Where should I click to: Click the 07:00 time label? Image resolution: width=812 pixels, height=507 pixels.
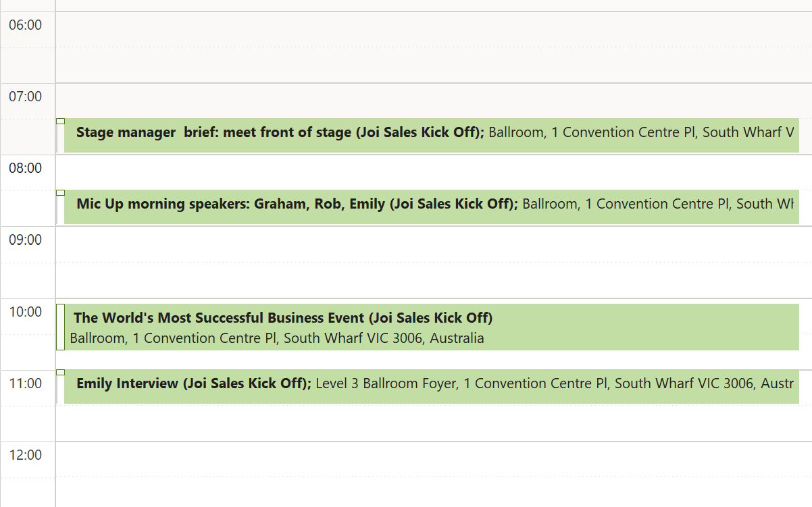(x=26, y=97)
